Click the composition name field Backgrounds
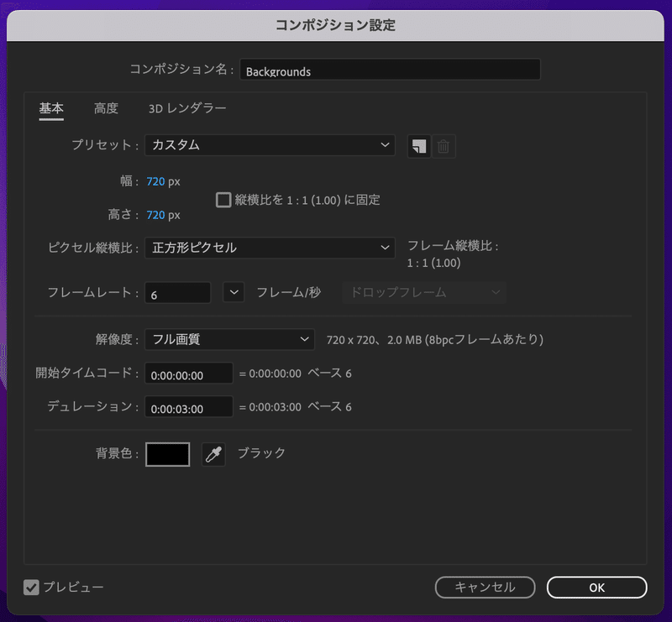This screenshot has height=622, width=672. [390, 70]
